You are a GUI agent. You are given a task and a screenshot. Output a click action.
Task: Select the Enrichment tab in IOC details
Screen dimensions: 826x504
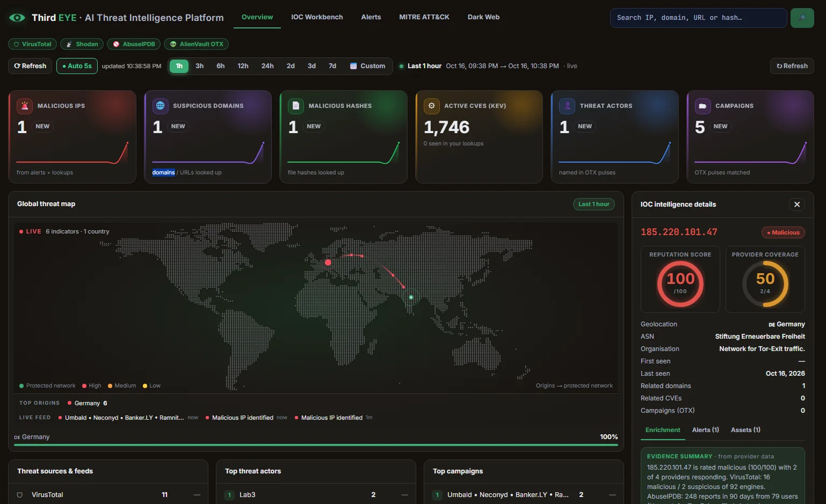663,430
